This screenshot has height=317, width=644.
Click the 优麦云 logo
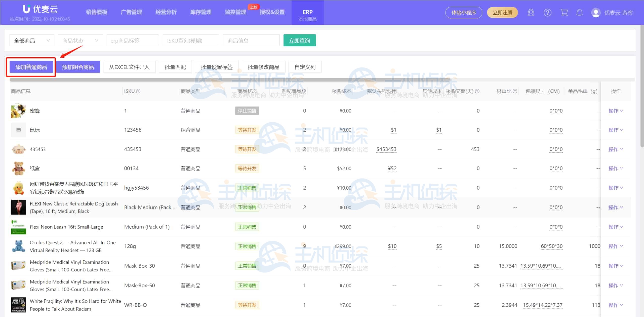click(40, 9)
